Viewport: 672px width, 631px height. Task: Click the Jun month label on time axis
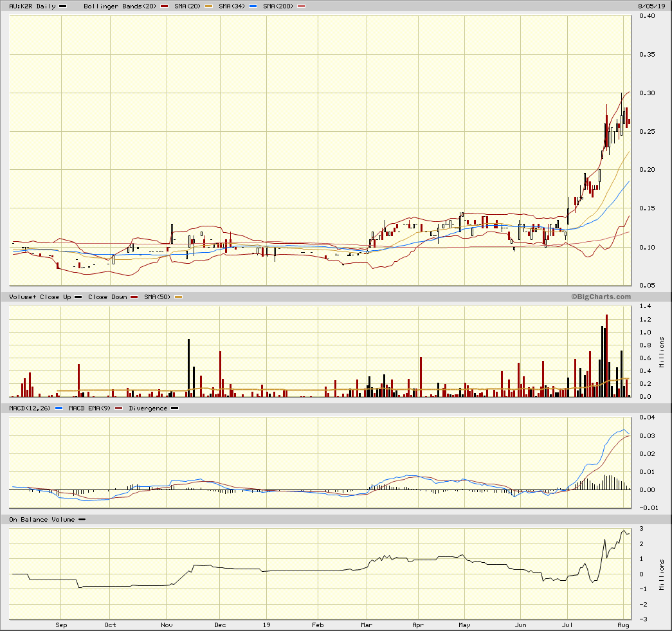(520, 625)
